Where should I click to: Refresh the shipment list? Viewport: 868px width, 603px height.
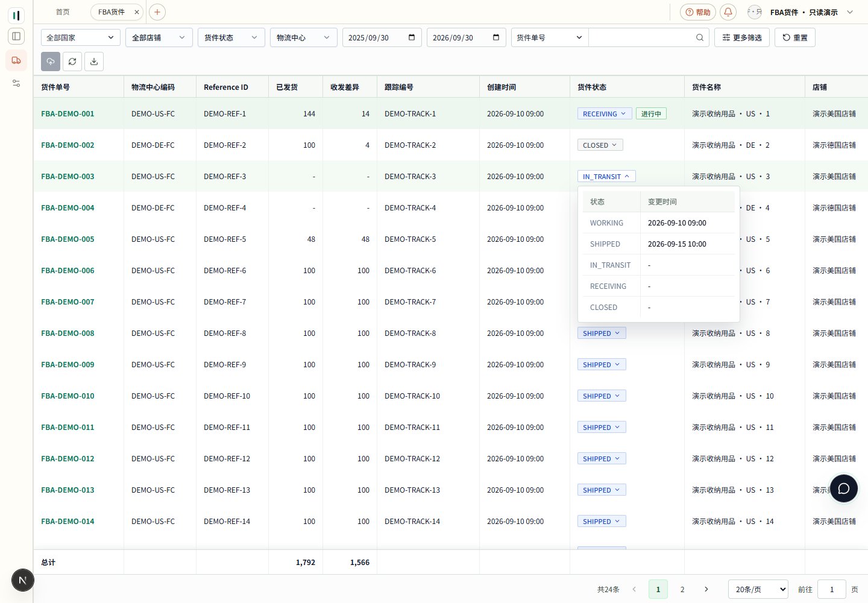72,61
